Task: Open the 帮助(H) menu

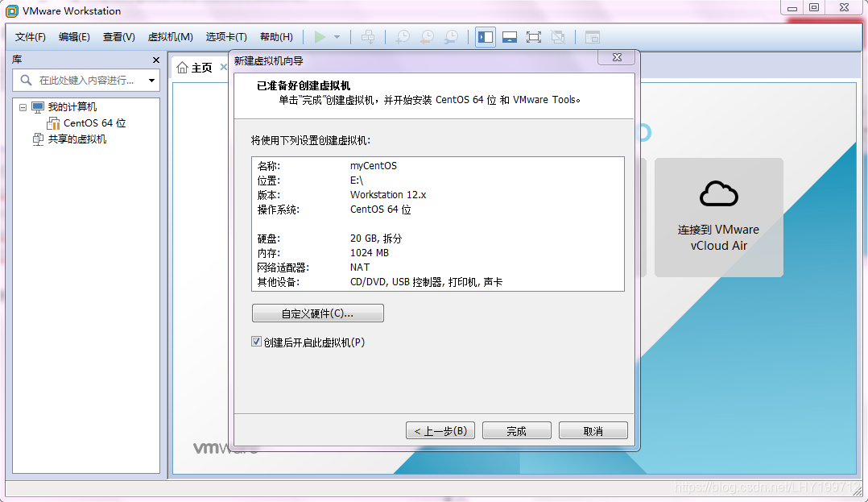Action: (276, 37)
